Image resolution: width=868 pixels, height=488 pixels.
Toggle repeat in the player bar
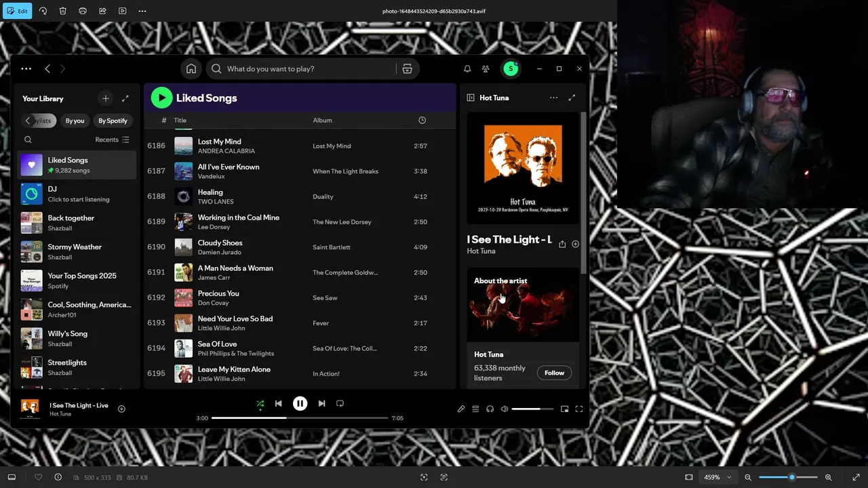[x=340, y=403]
